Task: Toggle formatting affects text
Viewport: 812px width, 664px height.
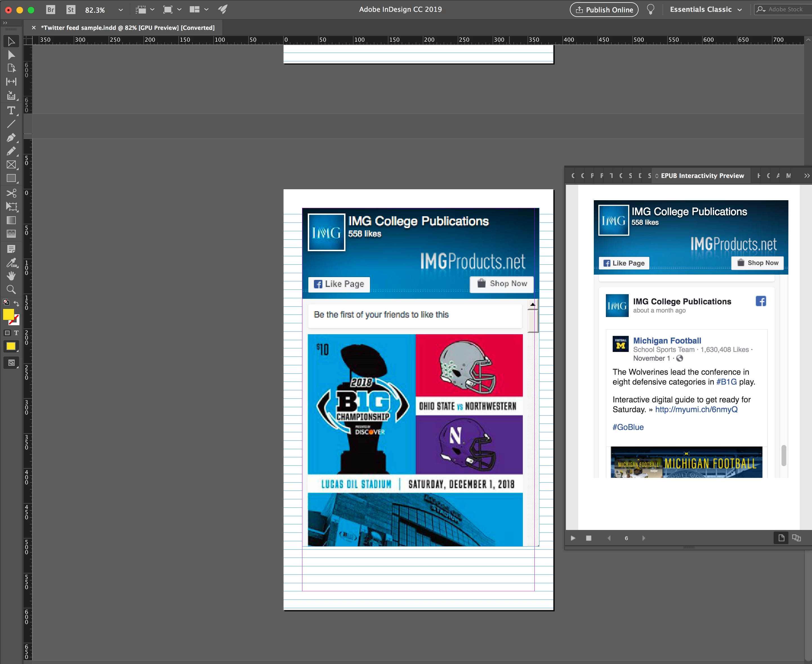Action: (16, 333)
